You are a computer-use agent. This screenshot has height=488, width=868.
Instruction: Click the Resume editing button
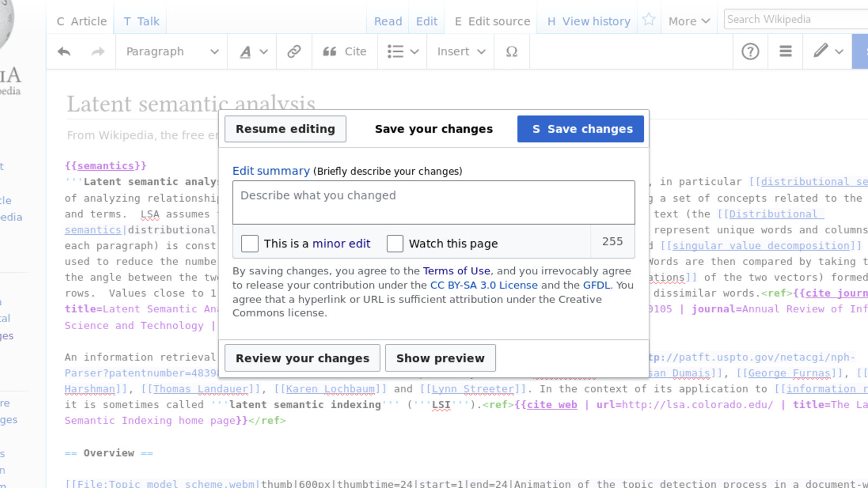coord(285,129)
